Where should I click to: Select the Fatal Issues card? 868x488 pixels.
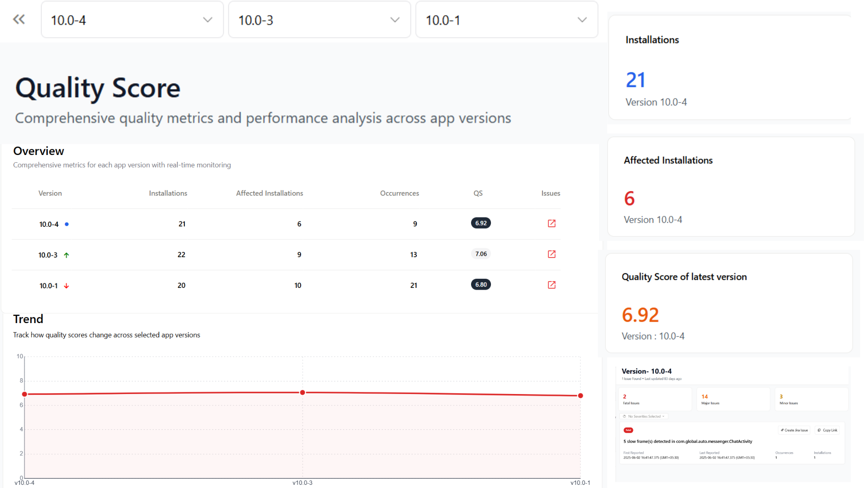tap(655, 399)
